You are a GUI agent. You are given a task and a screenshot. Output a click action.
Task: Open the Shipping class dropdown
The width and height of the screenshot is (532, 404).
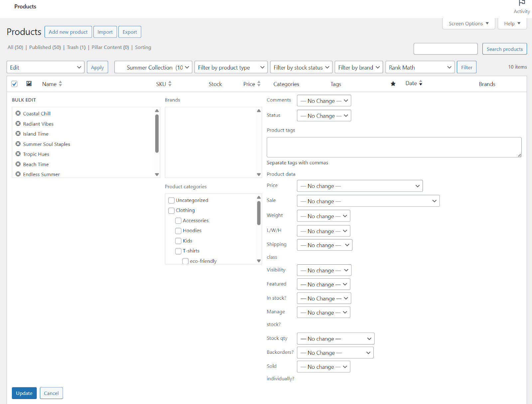pos(325,245)
